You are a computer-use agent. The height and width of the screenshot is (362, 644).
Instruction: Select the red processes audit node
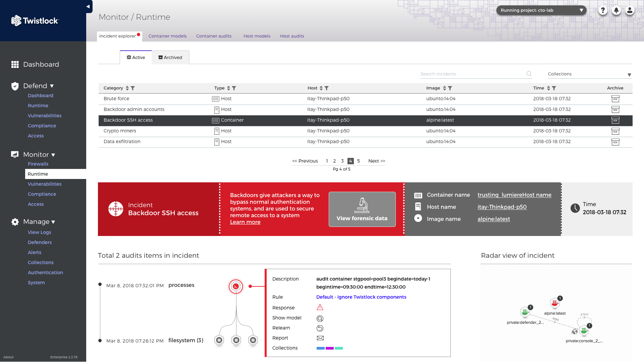click(x=236, y=287)
